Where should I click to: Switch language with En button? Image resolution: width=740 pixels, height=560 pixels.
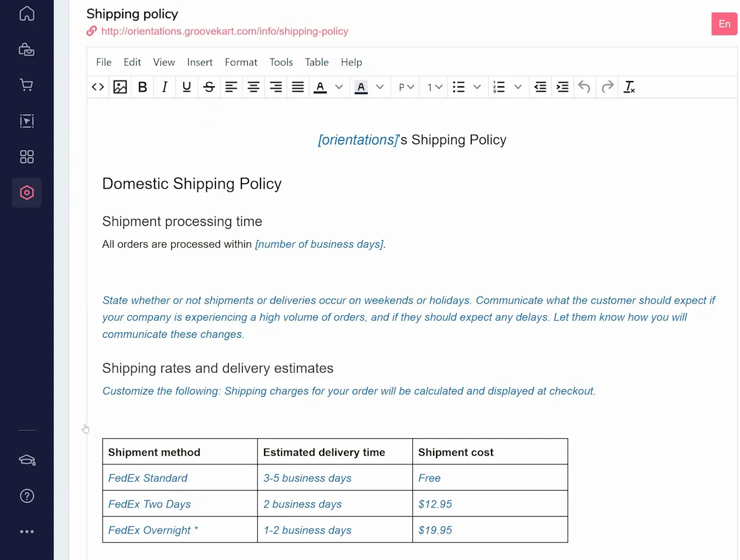point(724,24)
